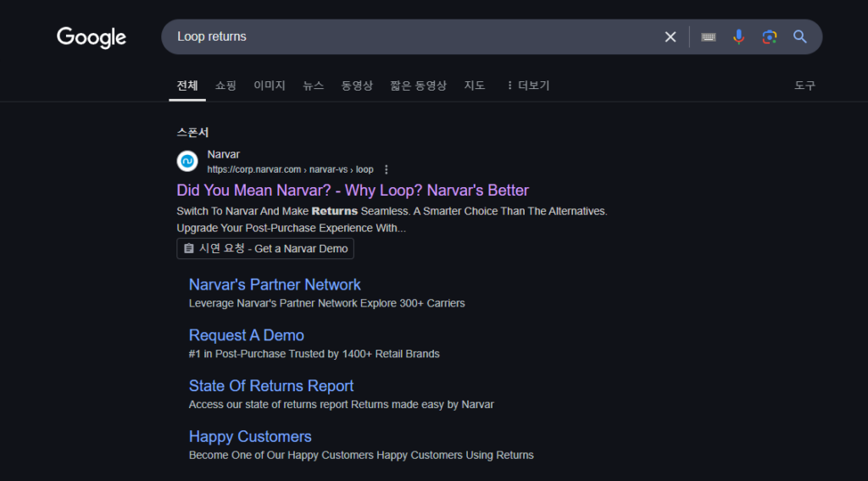868x481 pixels.
Task: Open the 동영상 tab
Action: (357, 86)
